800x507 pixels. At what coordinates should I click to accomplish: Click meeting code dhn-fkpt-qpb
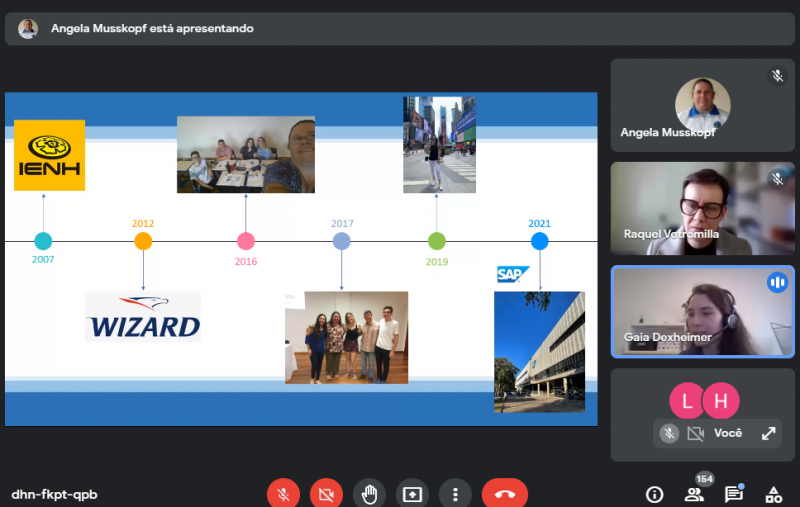[x=54, y=494]
